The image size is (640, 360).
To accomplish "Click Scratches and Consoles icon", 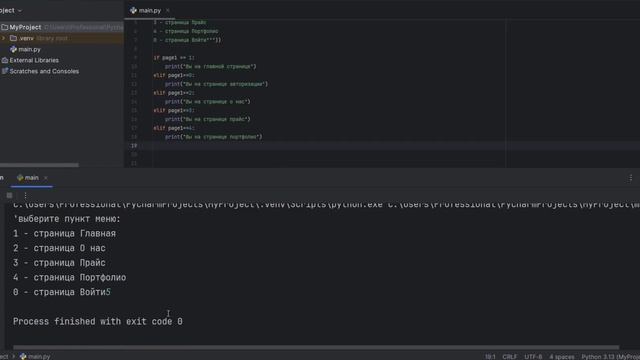I will click(4, 71).
